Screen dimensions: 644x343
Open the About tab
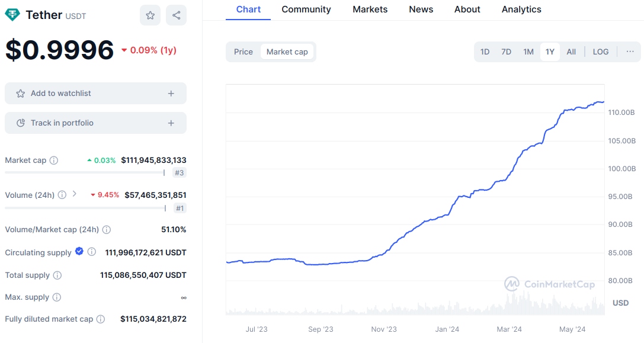click(467, 9)
